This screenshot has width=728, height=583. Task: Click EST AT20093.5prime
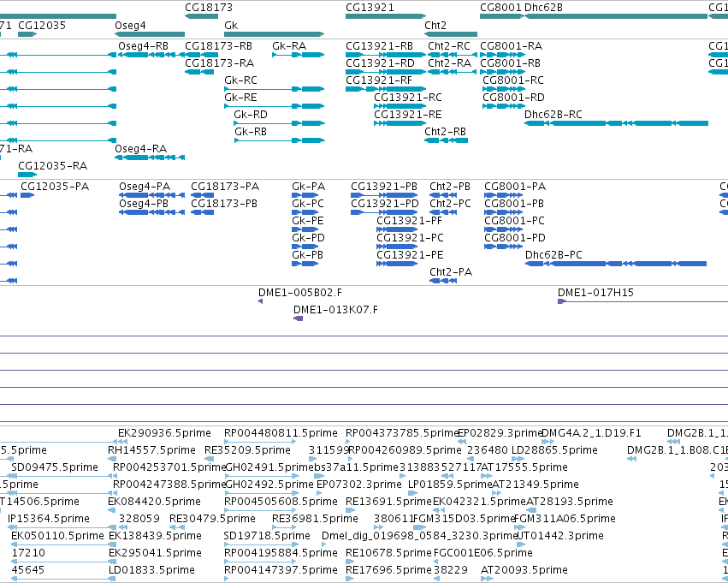click(487, 579)
